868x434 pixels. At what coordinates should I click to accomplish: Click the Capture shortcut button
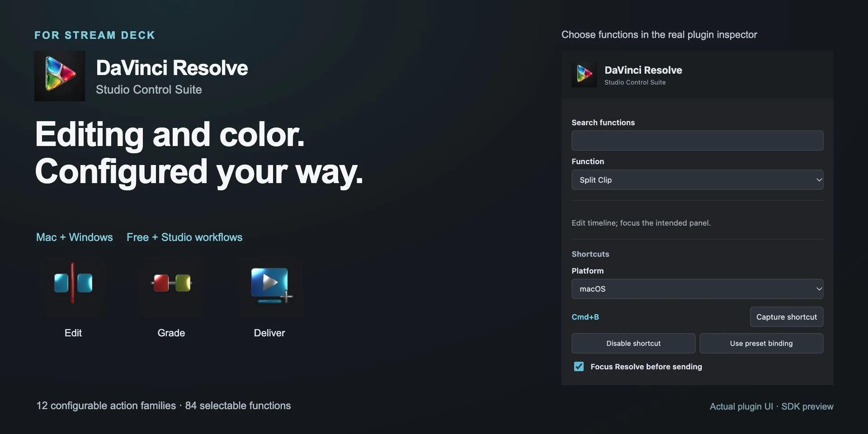coord(787,317)
